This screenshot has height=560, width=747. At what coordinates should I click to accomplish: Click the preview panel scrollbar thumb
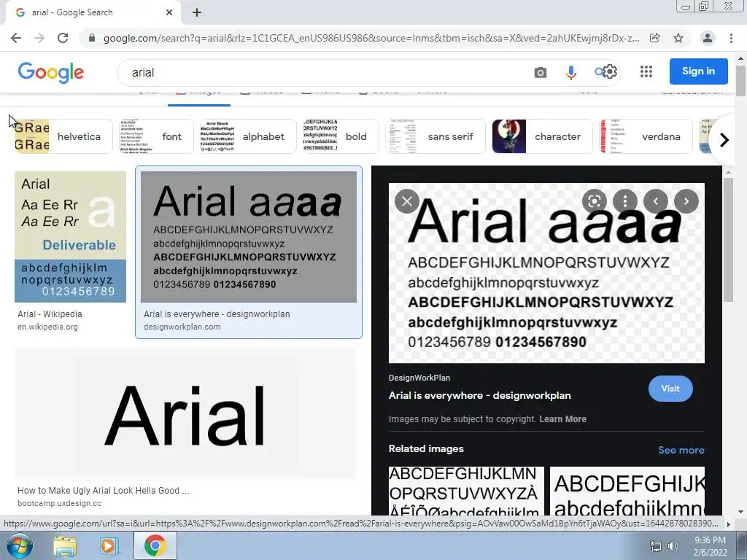(728, 240)
